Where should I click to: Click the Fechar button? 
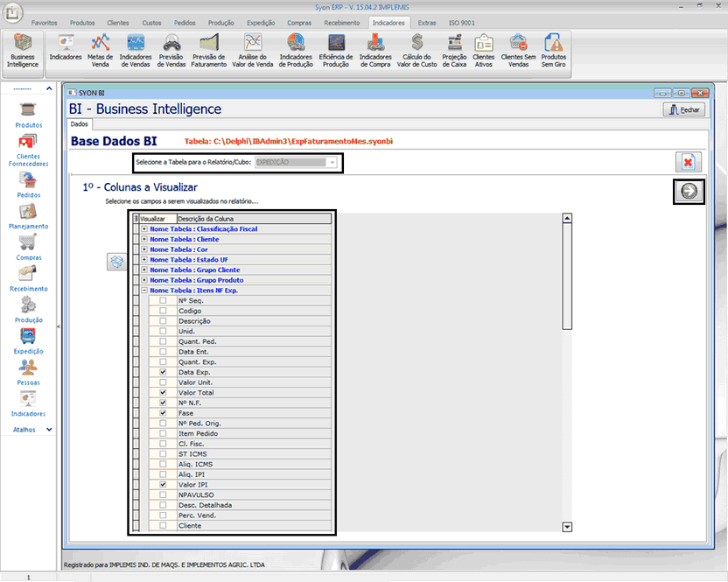(x=684, y=110)
